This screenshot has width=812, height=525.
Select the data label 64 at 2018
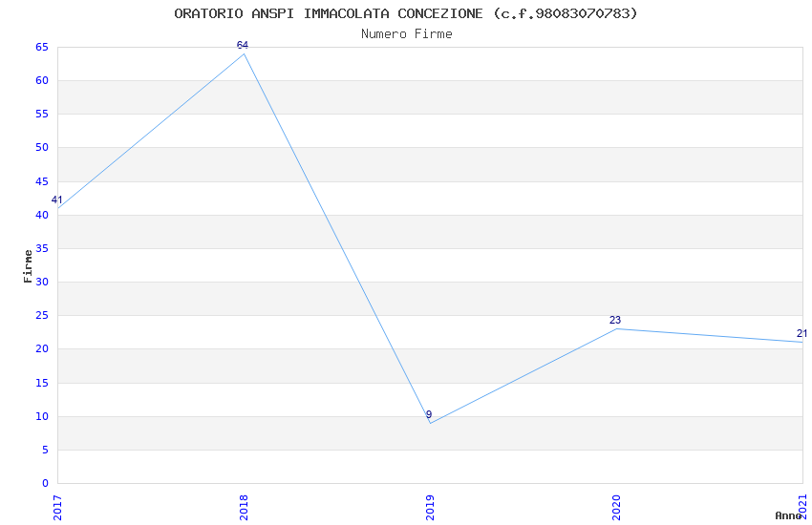pyautogui.click(x=243, y=45)
